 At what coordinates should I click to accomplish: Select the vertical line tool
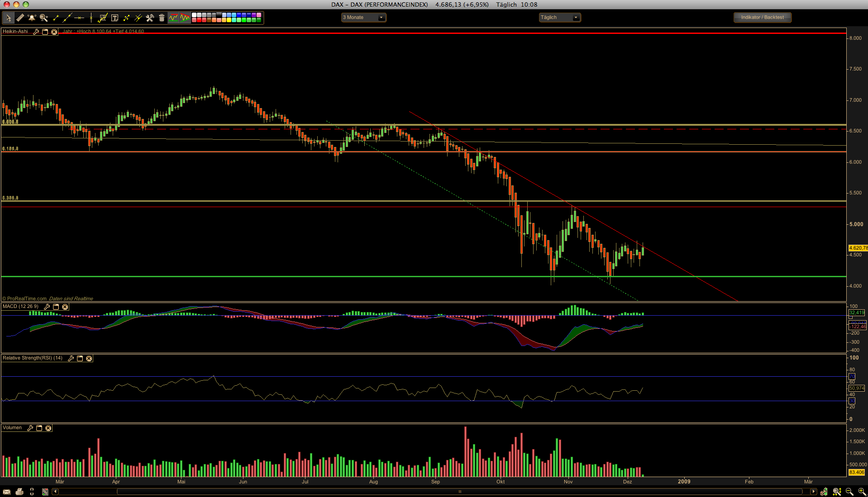pos(91,18)
